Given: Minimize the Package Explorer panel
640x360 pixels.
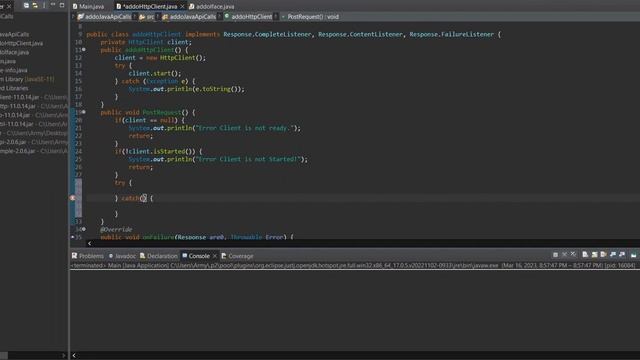Looking at the screenshot, I should 53,5.
